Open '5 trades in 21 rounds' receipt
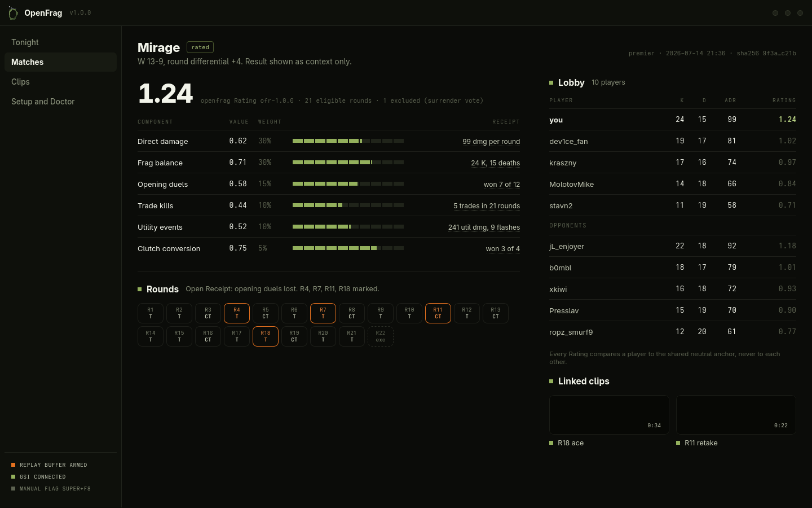This screenshot has height=508, width=812. 487,206
